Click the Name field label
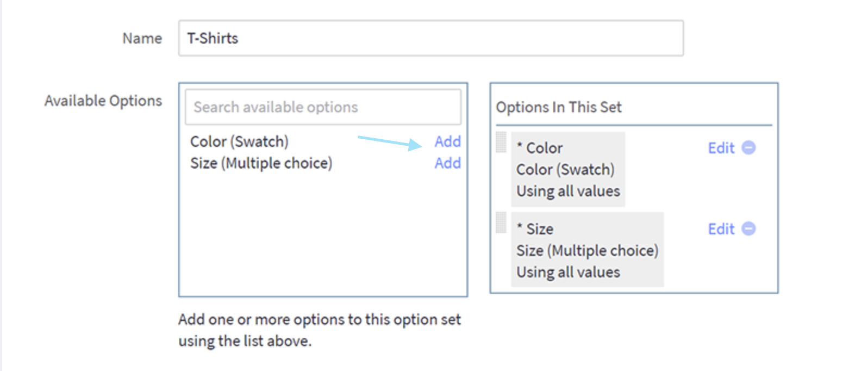Screen dimensions: 868x371 click(142, 38)
